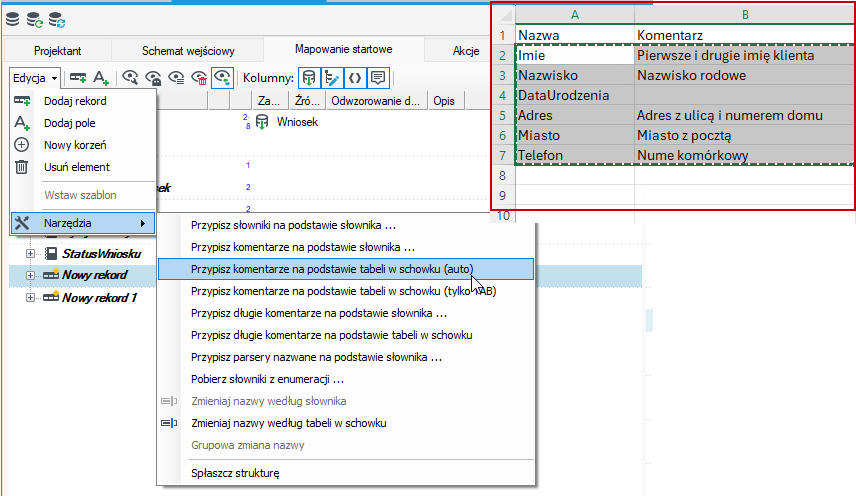Select Przypisz parsery nazwane na podstawie słownika
856x496 pixels.
pyautogui.click(x=346, y=357)
